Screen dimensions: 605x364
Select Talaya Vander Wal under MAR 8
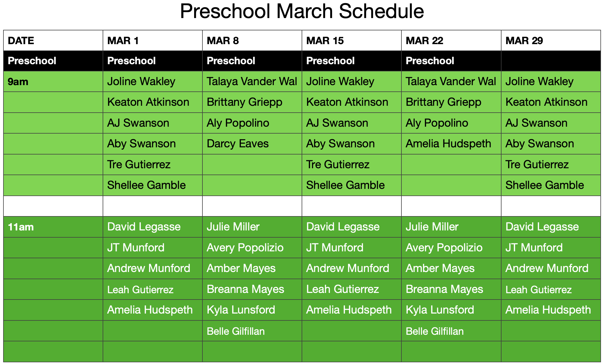[x=252, y=81]
